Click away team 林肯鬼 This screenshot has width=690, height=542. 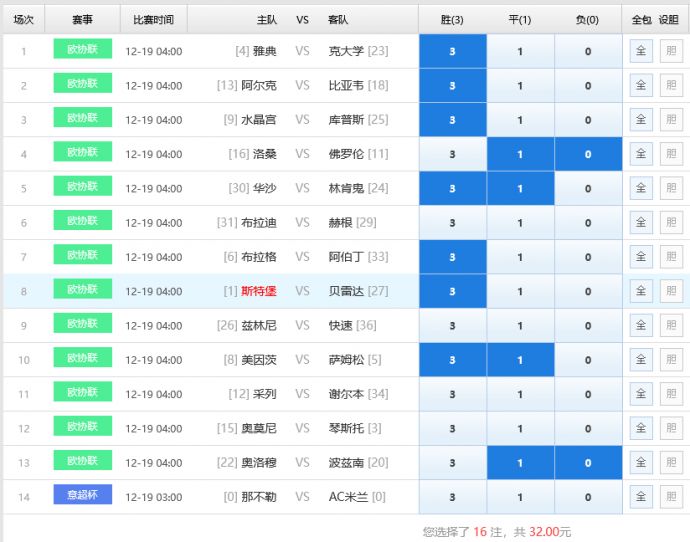[x=346, y=188]
